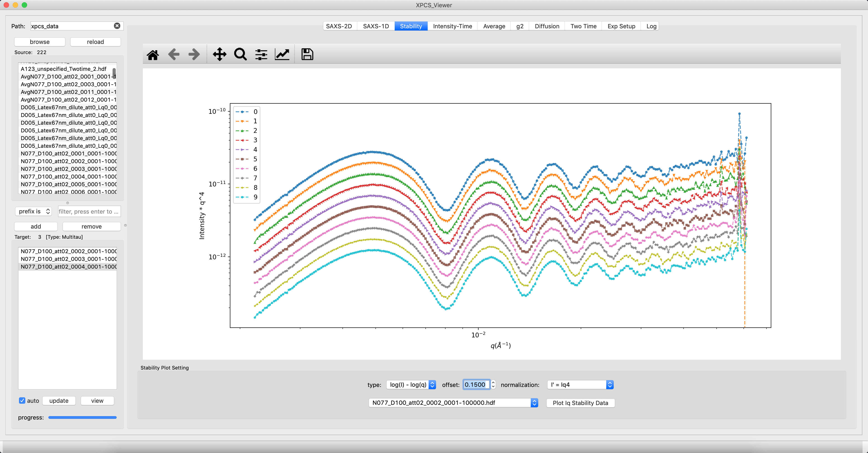Screen dimensions: 868x453
Task: Open the edit axis curve parameters icon
Action: click(282, 54)
